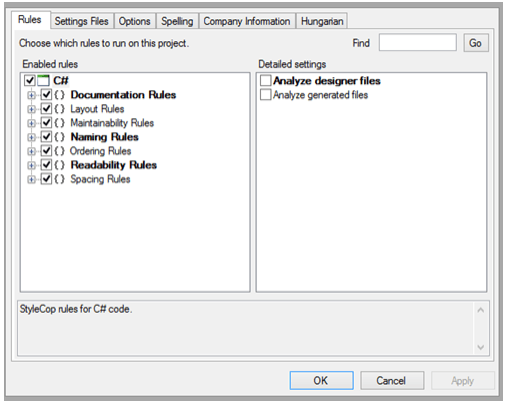Enable Analyze designer files checkbox
Image resolution: width=507 pixels, height=406 pixels.
265,81
